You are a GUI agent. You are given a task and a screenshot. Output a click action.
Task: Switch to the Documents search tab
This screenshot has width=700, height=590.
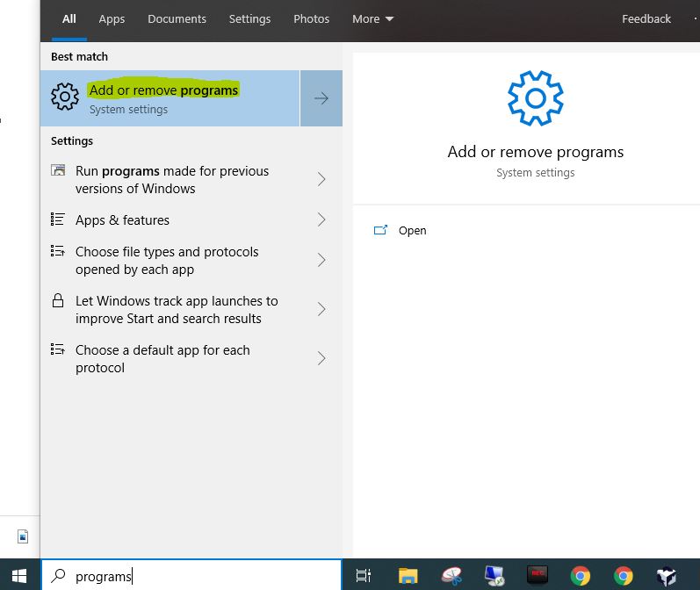point(177,19)
